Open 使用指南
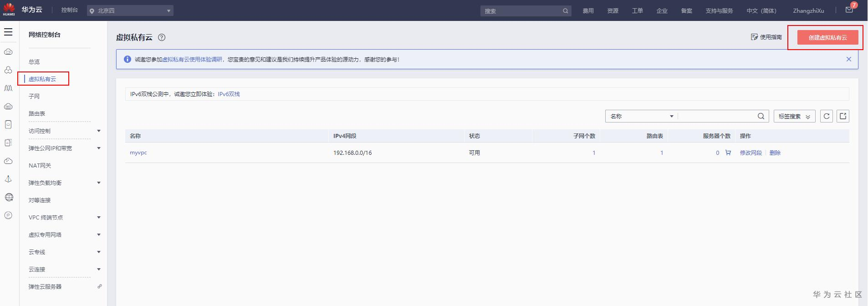 click(x=766, y=37)
